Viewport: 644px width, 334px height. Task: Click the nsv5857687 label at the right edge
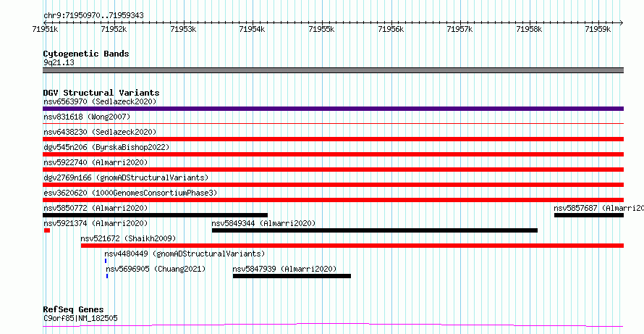pos(599,208)
